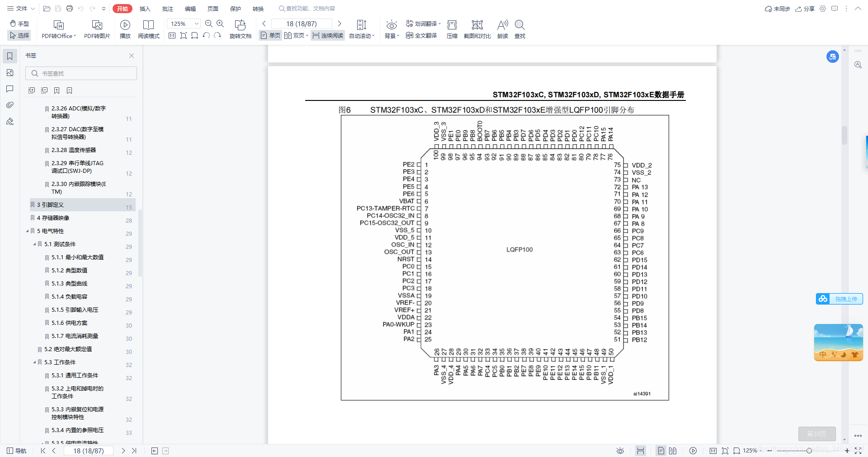Open the thumbnails panel in left sidebar
Image resolution: width=868 pixels, height=457 pixels.
(10, 73)
